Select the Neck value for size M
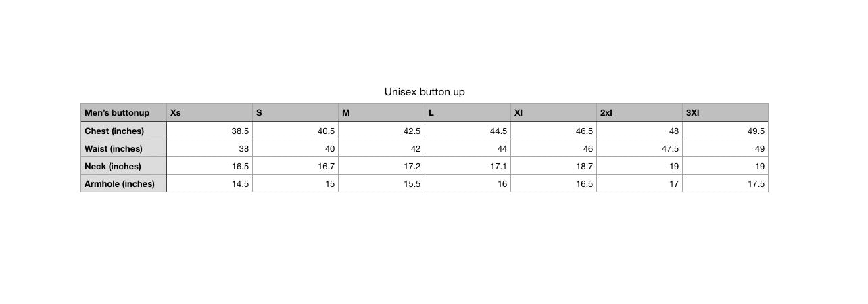 coord(411,167)
